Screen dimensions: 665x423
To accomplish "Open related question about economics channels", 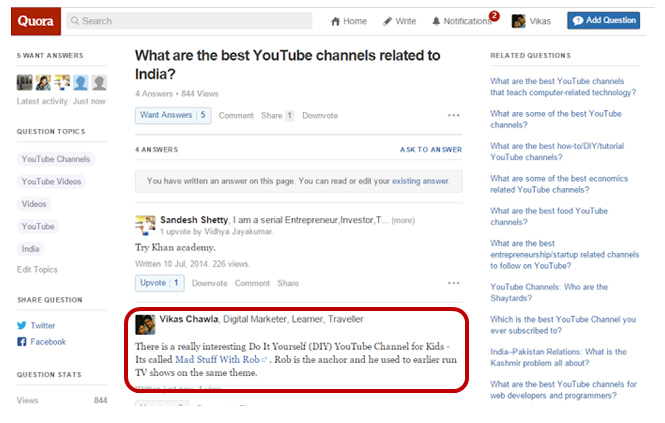I will click(x=559, y=184).
